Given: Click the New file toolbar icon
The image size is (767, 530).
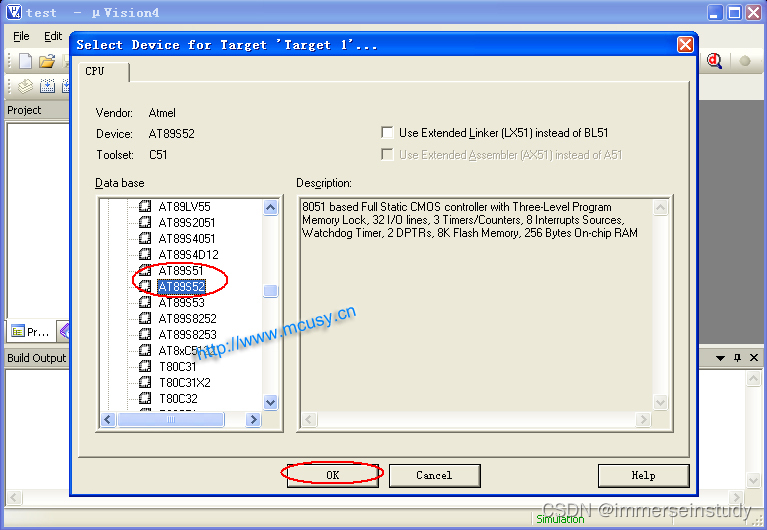Looking at the screenshot, I should click(25, 61).
